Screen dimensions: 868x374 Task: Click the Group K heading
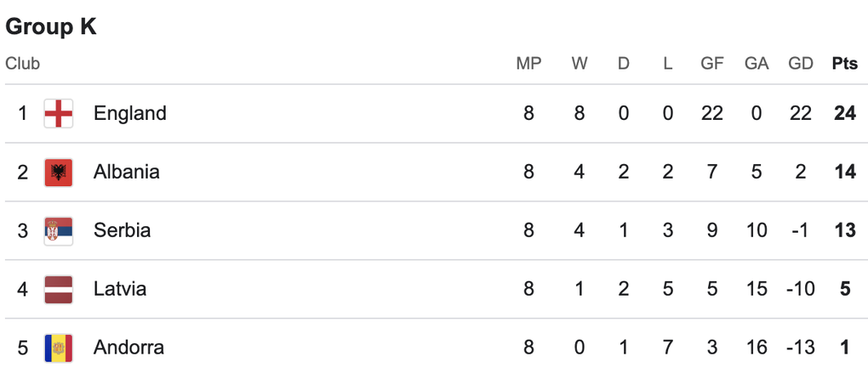point(51,27)
